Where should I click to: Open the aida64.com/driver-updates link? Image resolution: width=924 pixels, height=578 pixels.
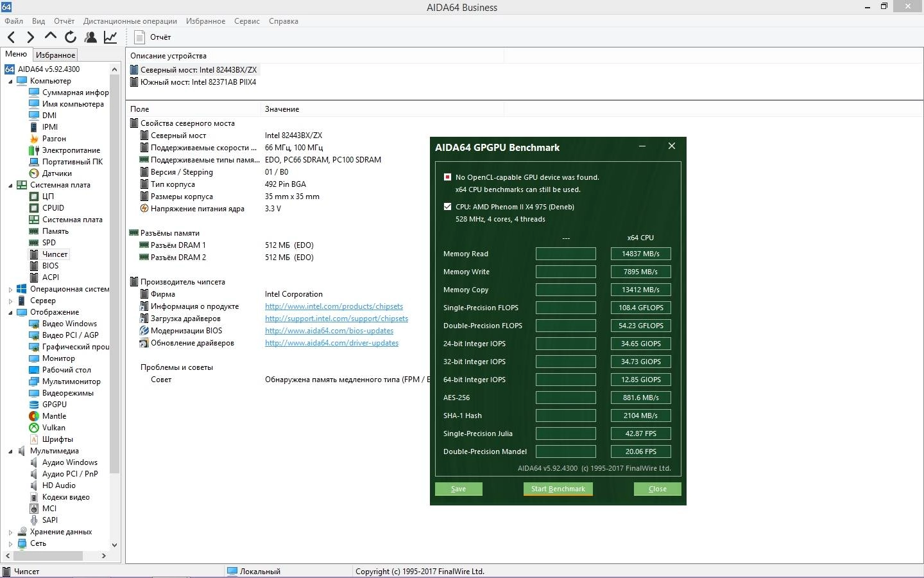click(332, 343)
